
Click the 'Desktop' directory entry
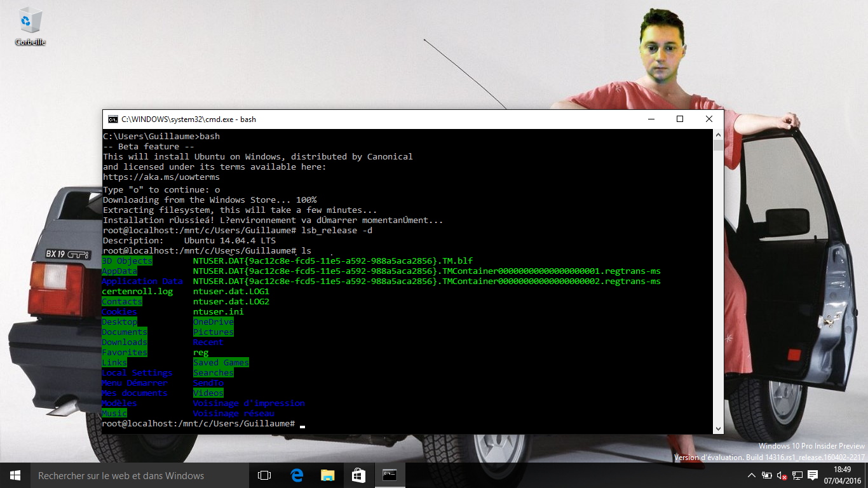119,322
